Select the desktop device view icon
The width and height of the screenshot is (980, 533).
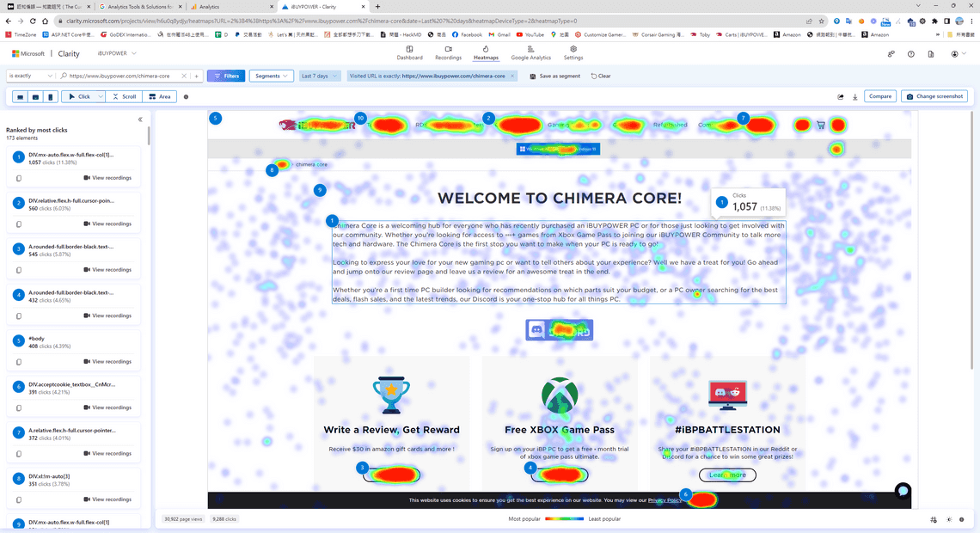[20, 97]
